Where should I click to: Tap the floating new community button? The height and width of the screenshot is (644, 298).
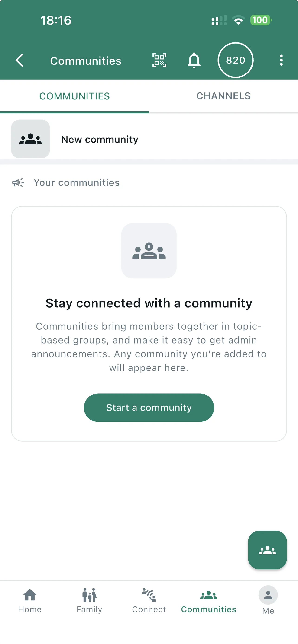point(267,550)
